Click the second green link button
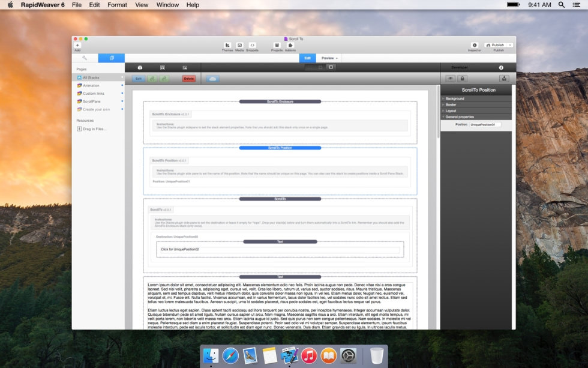The width and height of the screenshot is (588, 368). tap(164, 79)
